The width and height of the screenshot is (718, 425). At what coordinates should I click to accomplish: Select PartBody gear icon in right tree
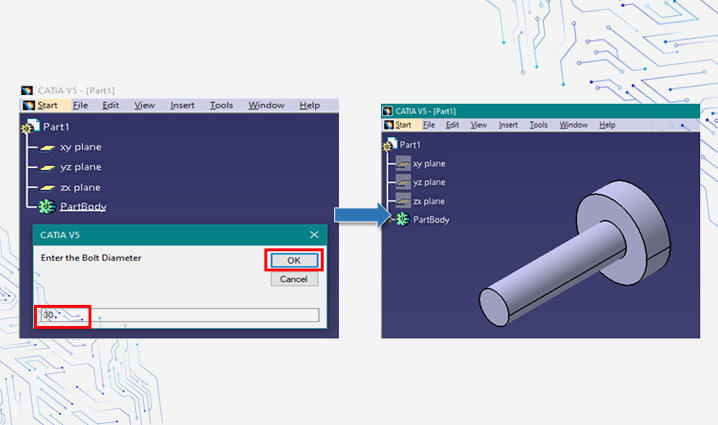[403, 219]
